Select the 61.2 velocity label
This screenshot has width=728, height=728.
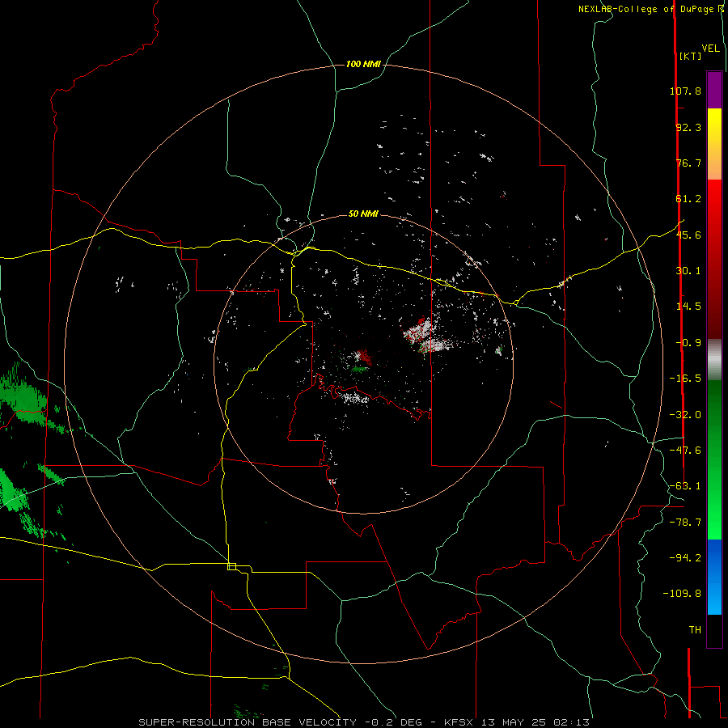pos(688,199)
